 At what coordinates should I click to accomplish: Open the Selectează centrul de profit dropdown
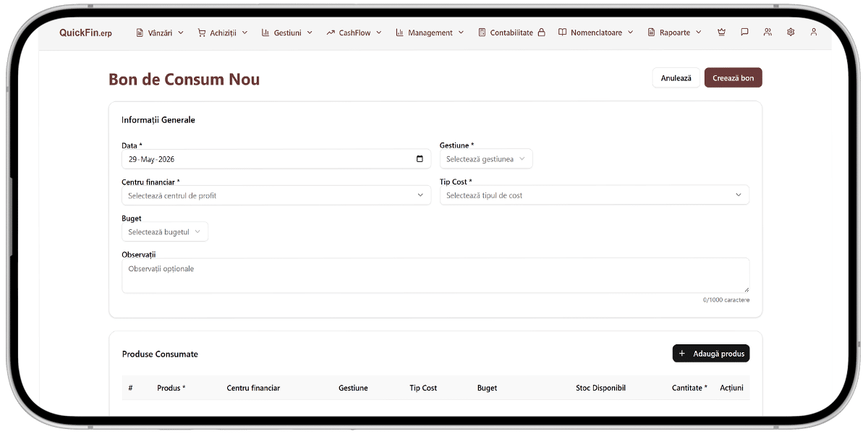click(276, 195)
